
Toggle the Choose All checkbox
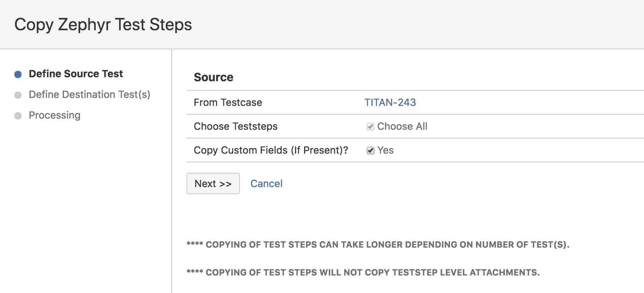pos(370,126)
